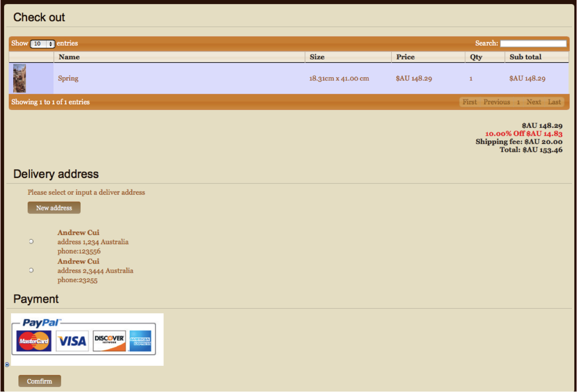Click the American Express card logo

tap(140, 341)
